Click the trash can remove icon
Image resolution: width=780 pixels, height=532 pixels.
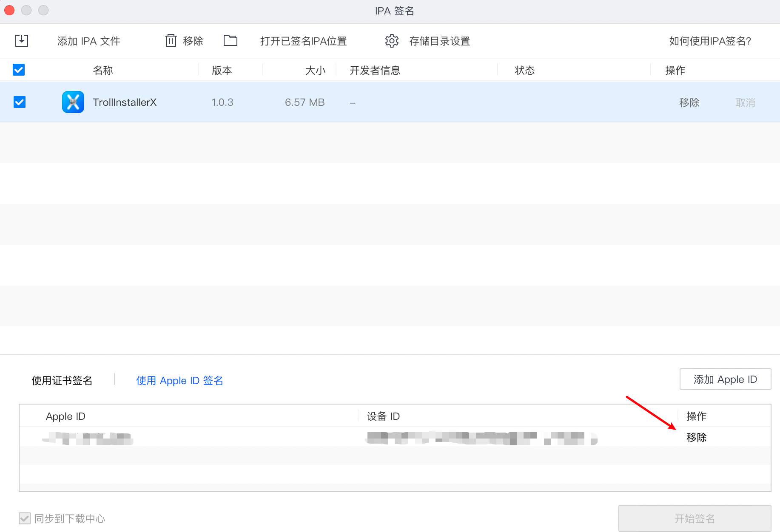pos(171,40)
